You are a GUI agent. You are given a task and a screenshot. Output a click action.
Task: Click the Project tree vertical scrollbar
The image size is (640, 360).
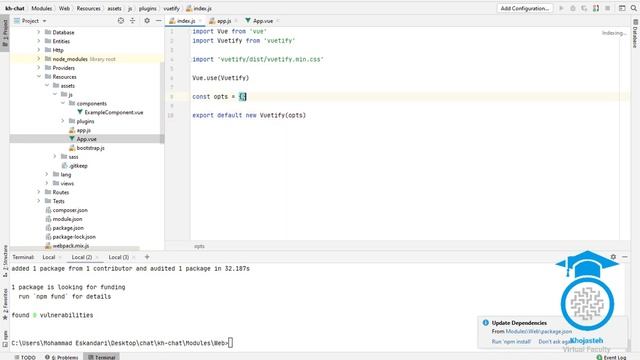click(162, 102)
